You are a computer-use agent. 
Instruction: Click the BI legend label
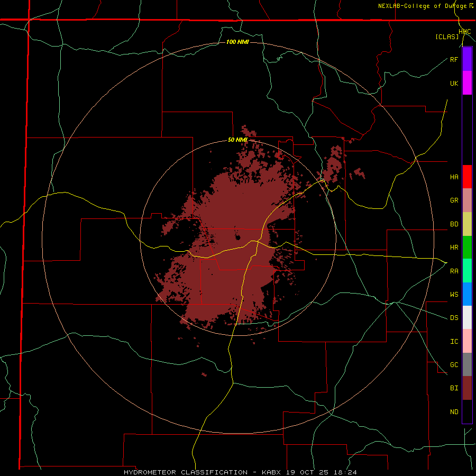454,388
